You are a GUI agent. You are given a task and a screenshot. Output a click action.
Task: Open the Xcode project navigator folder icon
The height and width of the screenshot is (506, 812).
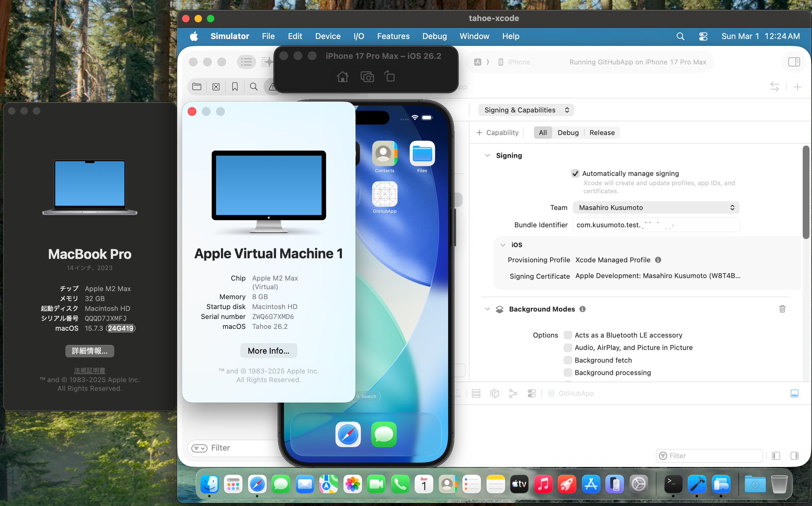click(x=197, y=87)
